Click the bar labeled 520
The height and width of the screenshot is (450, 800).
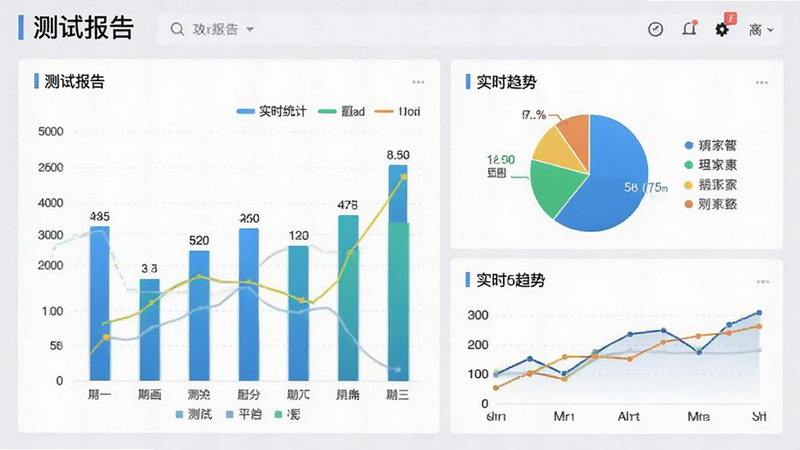199,316
